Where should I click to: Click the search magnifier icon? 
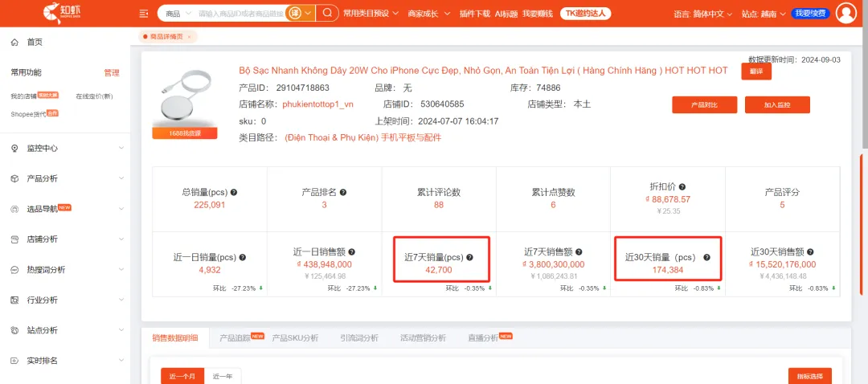pos(327,13)
